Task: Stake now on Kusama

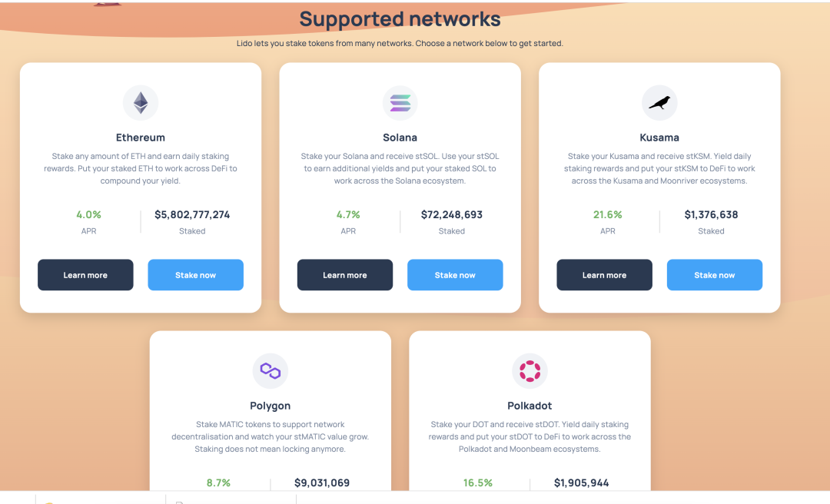Action: (714, 275)
